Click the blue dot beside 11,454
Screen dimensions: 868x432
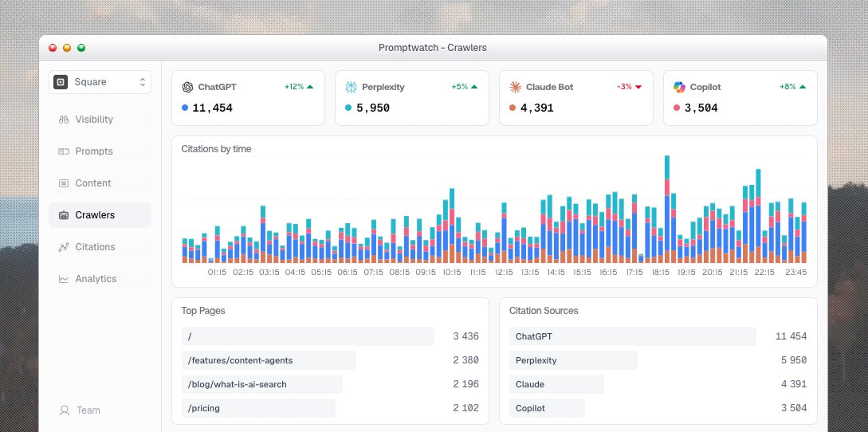[x=185, y=108]
